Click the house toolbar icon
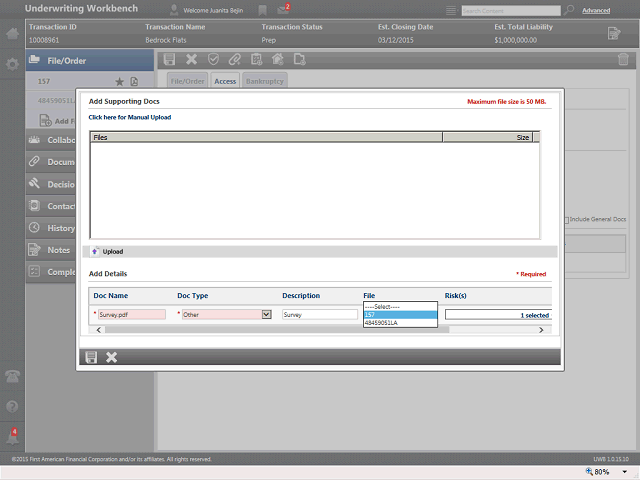Screen dimensions: 640x480 (278, 60)
